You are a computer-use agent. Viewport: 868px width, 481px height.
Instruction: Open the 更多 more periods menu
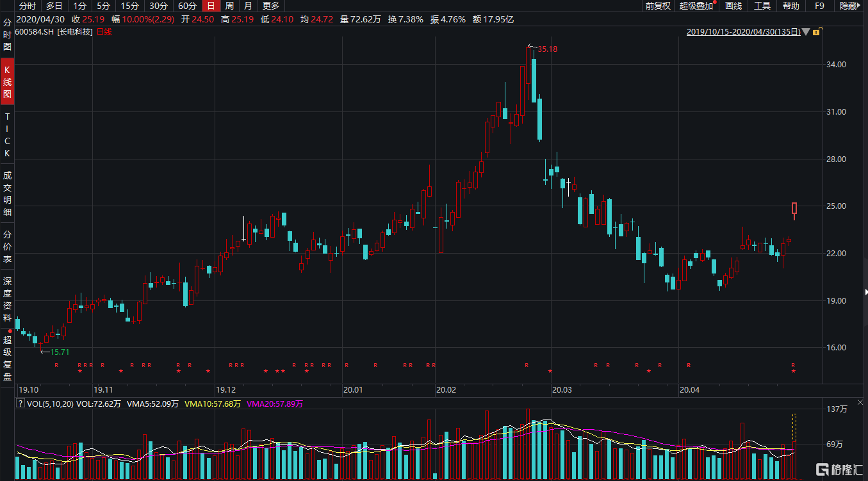(x=272, y=6)
